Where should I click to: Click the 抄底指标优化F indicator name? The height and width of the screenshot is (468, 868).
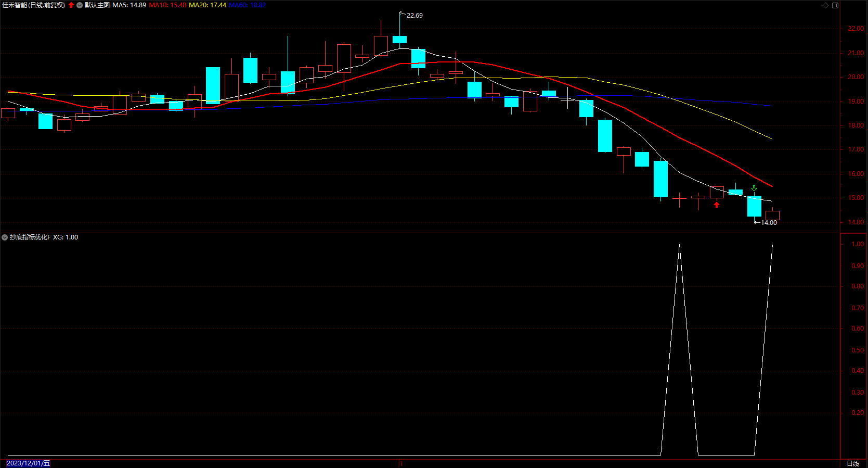click(30, 237)
